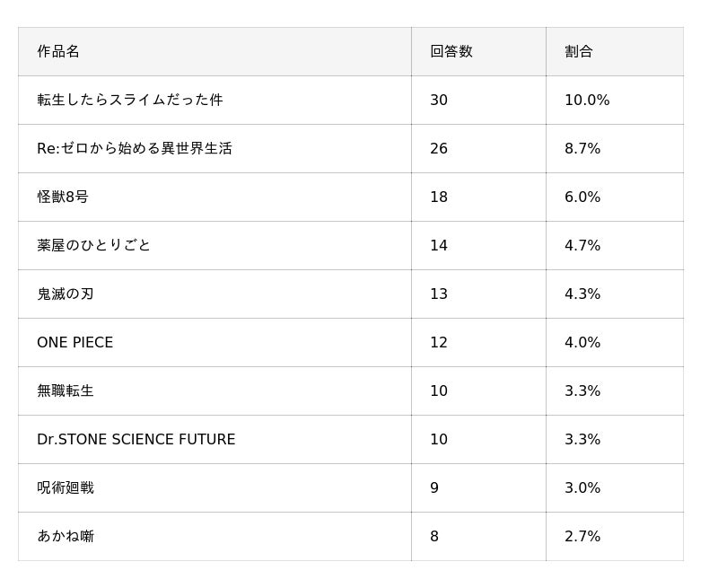Click the 無職転生 title cell
This screenshot has height=588, width=718.
66,391
